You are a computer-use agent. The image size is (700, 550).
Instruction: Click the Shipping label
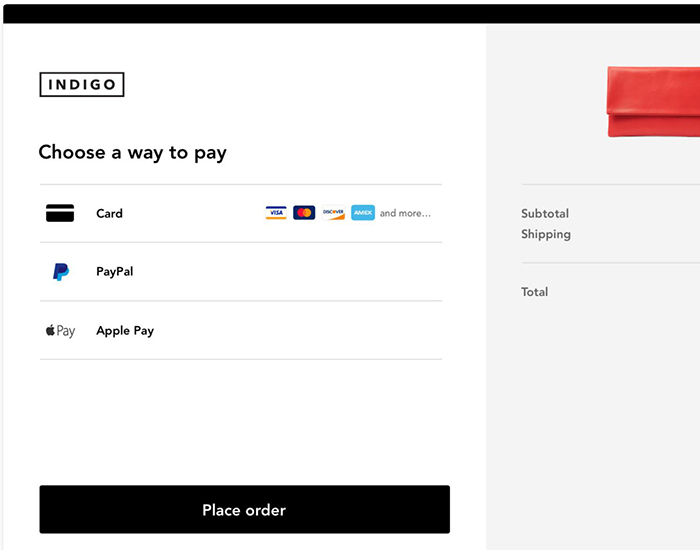pos(546,234)
